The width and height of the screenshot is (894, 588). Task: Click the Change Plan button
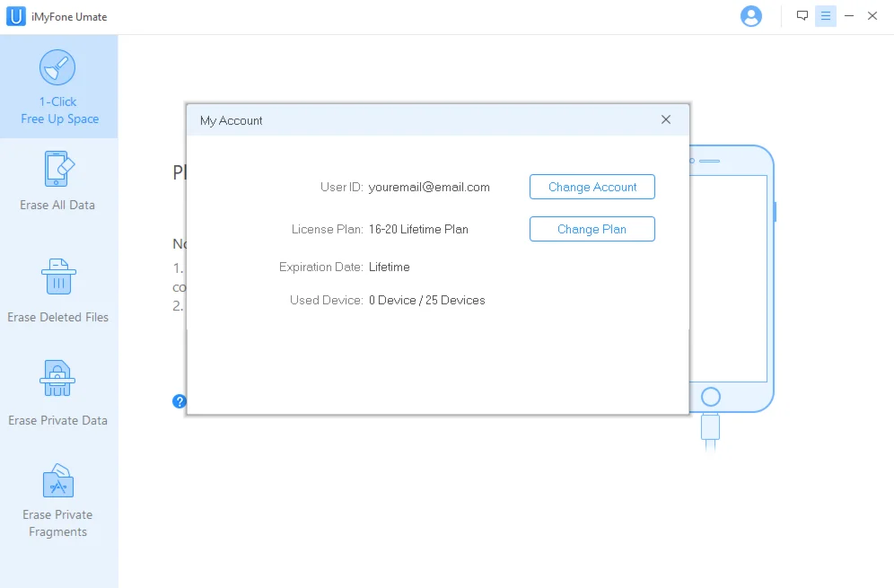[x=592, y=229]
